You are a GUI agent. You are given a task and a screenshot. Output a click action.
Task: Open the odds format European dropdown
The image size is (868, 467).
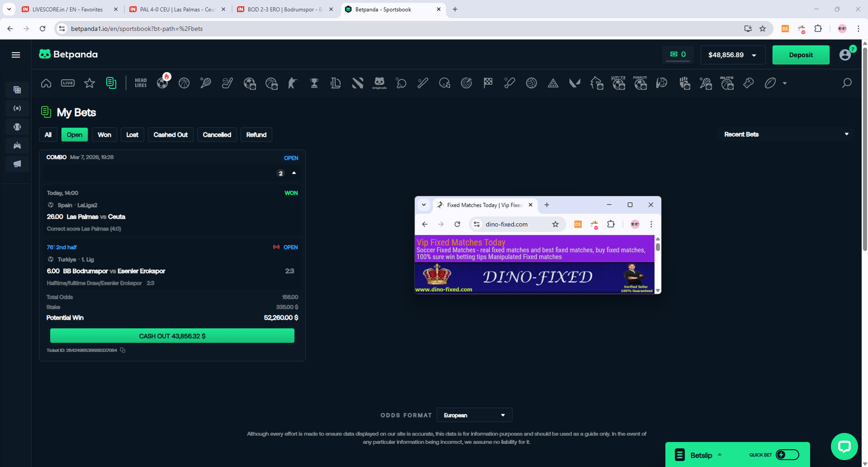point(474,415)
